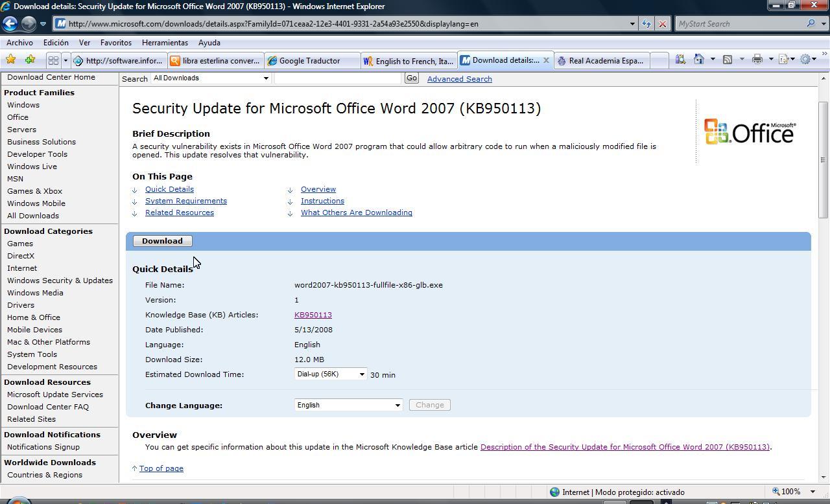This screenshot has height=504, width=830.
Task: Click the Forward navigation arrow
Action: pyautogui.click(x=29, y=24)
